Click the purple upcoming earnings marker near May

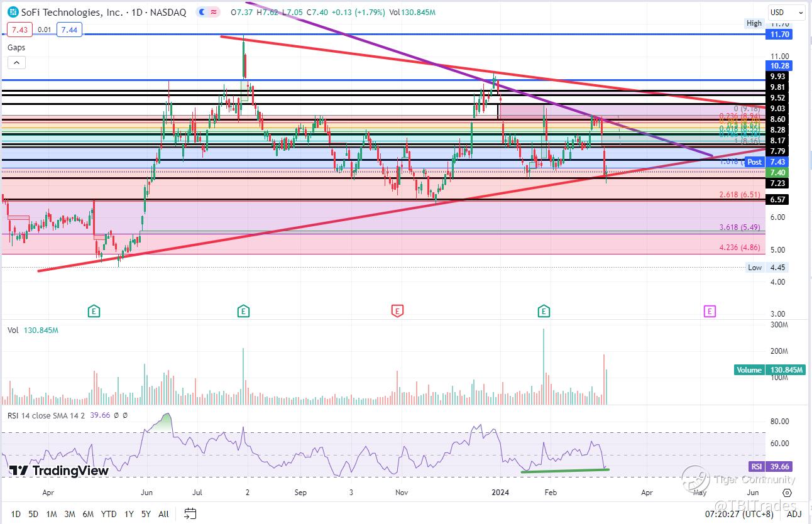coord(710,310)
